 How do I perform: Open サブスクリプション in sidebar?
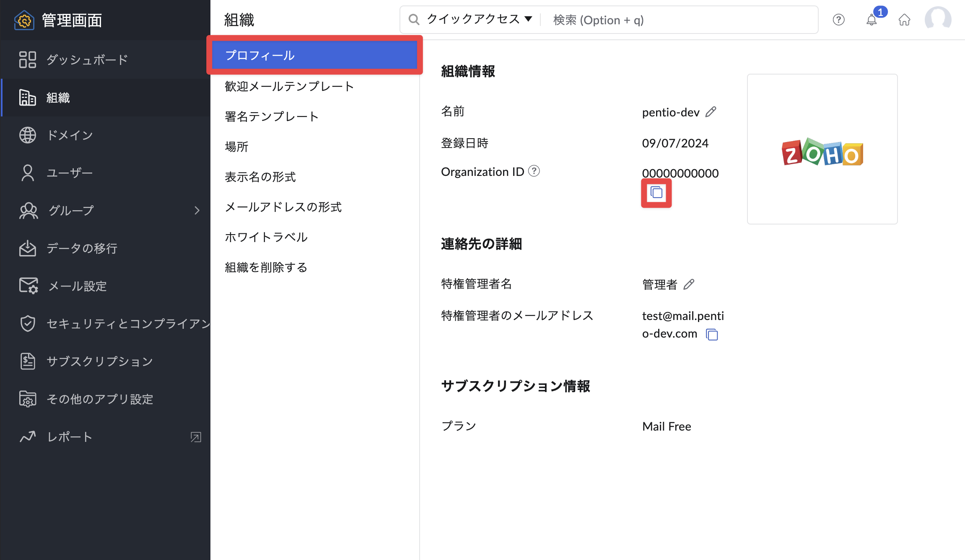(105, 361)
